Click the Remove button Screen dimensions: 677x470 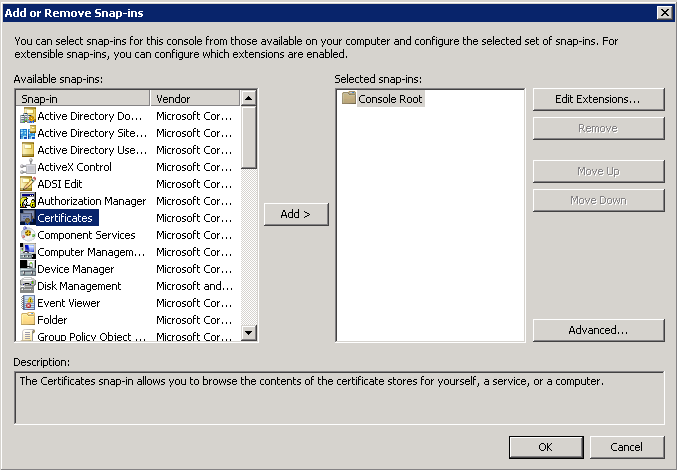click(x=598, y=128)
